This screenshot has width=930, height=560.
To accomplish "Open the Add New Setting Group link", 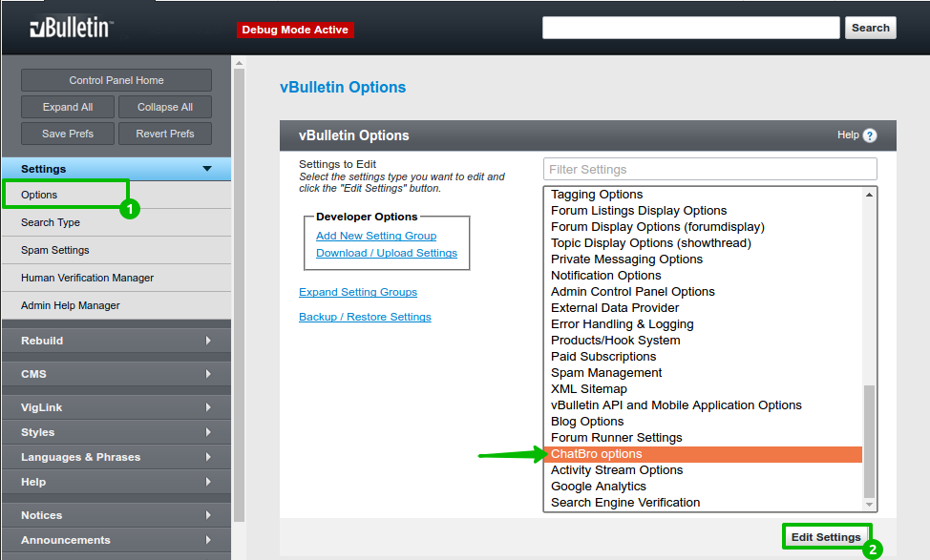I will 376,236.
